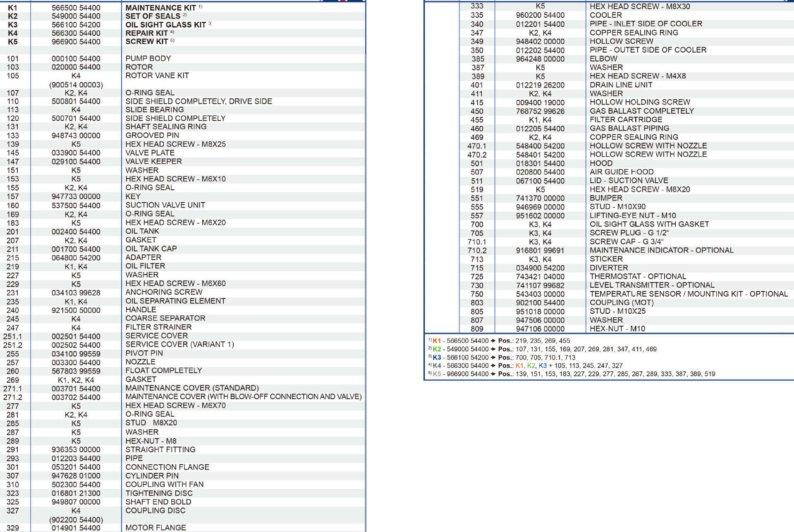Click SLIDE BEARING description

coord(154,110)
